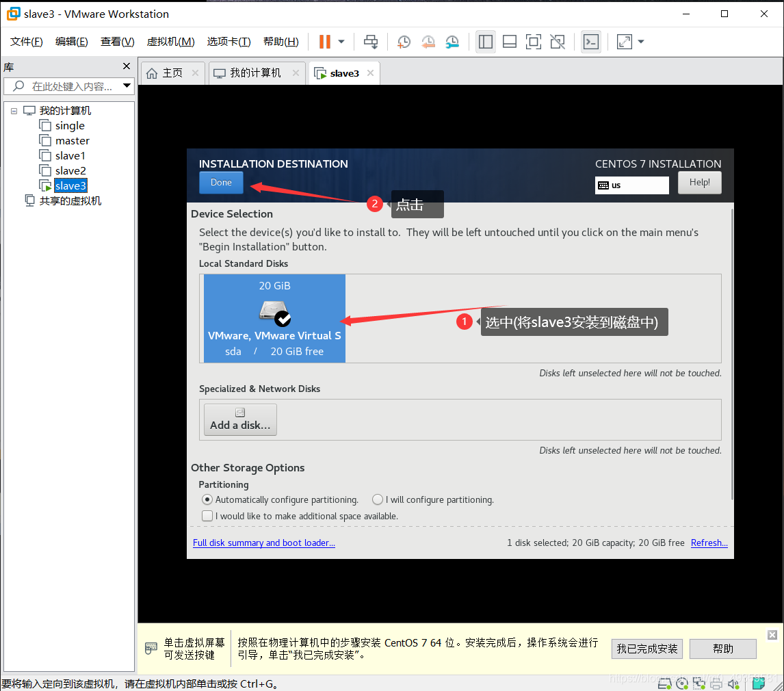This screenshot has height=691, width=784.
Task: Open the 虚拟机(M) menu
Action: point(170,42)
